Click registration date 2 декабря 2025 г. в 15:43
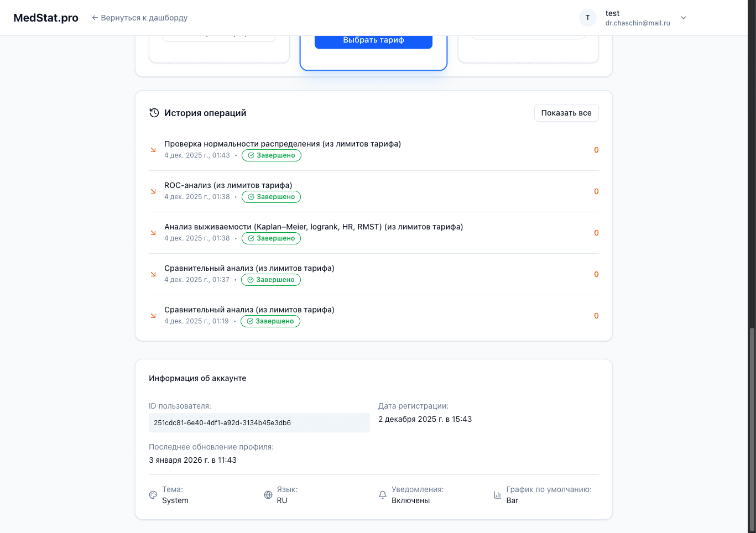 (425, 419)
